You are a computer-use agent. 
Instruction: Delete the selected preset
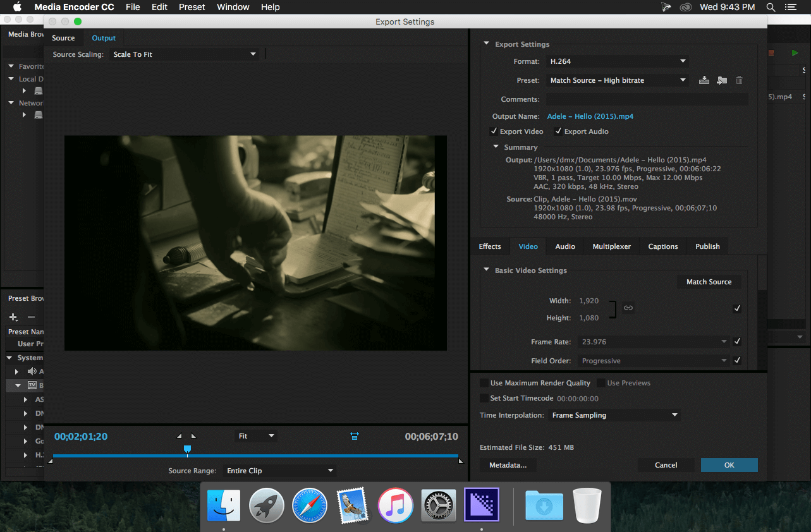click(738, 80)
